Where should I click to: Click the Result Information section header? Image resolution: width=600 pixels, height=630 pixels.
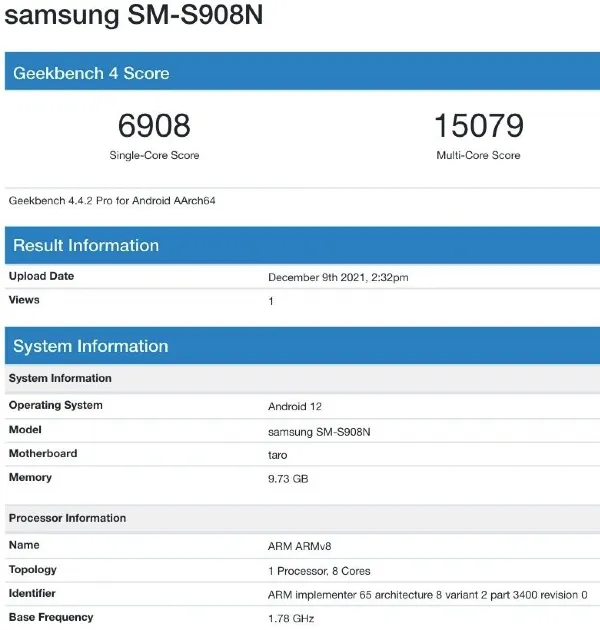point(302,245)
